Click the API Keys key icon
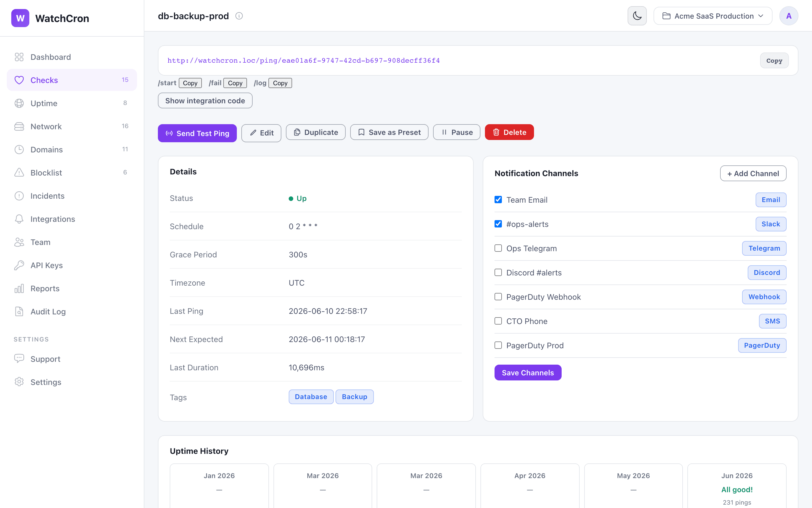 pyautogui.click(x=19, y=265)
